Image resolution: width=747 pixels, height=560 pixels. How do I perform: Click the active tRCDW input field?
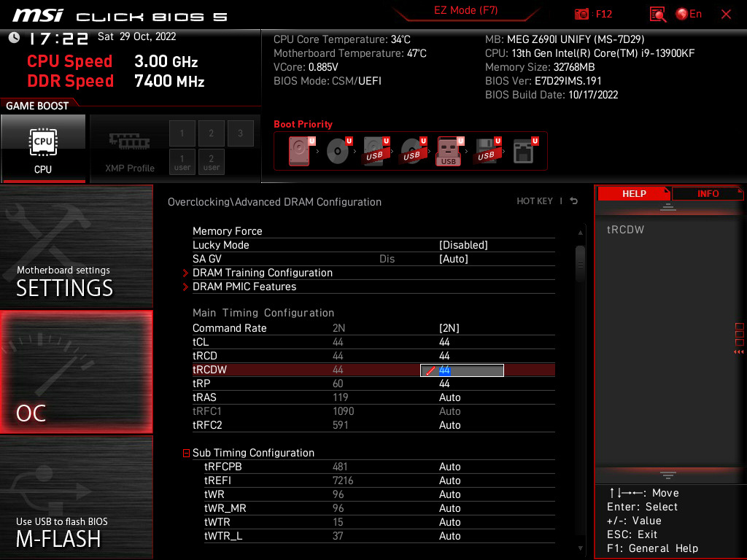[x=462, y=370]
